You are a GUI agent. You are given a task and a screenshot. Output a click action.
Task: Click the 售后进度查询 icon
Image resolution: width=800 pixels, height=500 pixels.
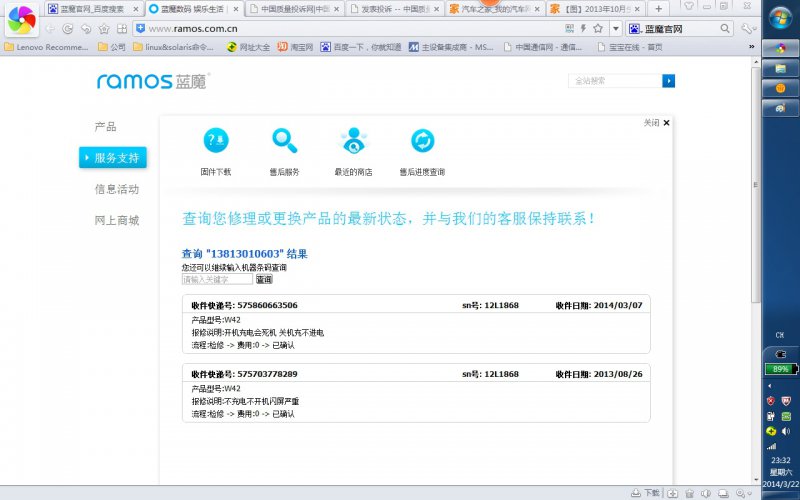pyautogui.click(x=422, y=140)
